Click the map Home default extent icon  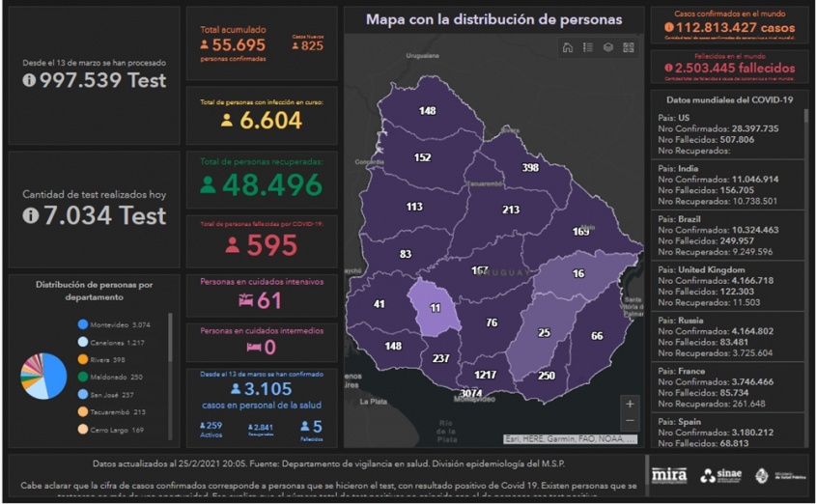(x=568, y=47)
